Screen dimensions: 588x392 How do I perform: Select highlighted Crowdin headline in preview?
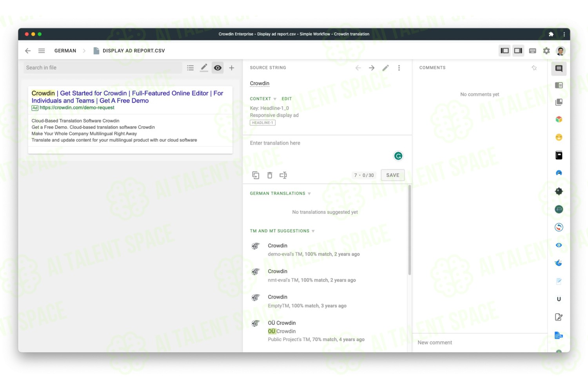(43, 93)
